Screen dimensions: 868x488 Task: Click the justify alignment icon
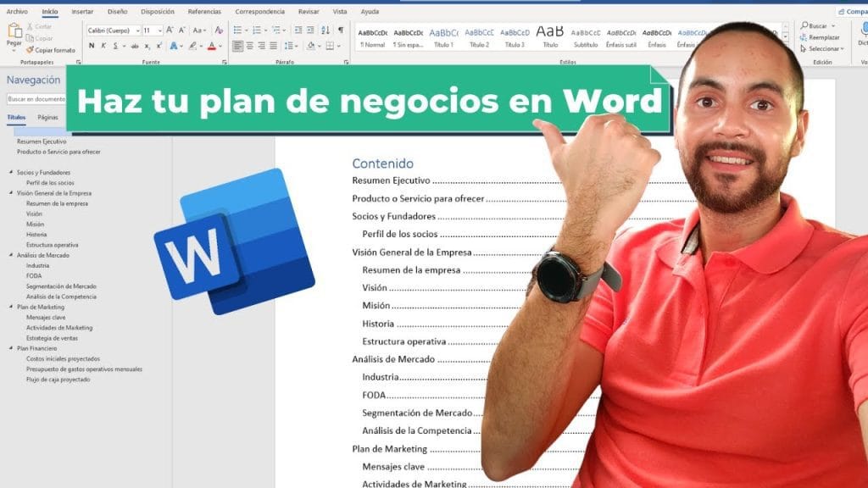point(273,46)
